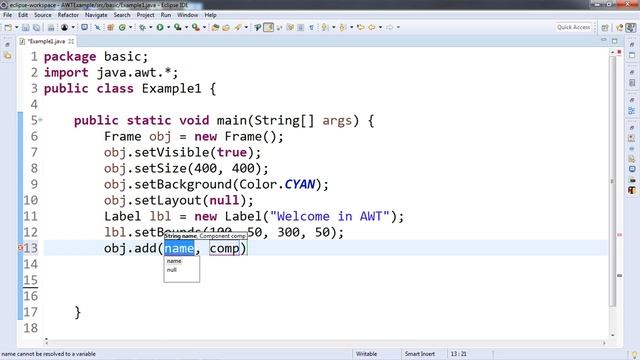Select the Java perspective button
Viewport: 640px width, 360px height.
[631, 27]
